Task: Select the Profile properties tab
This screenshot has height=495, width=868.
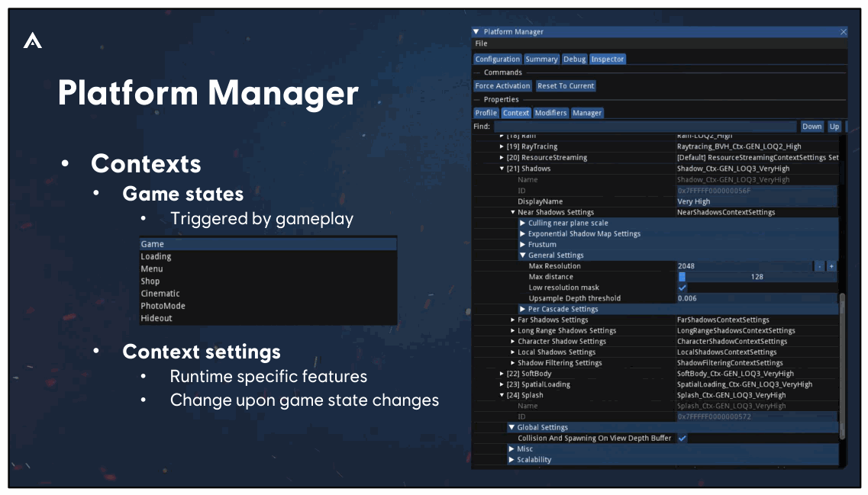Action: tap(486, 113)
